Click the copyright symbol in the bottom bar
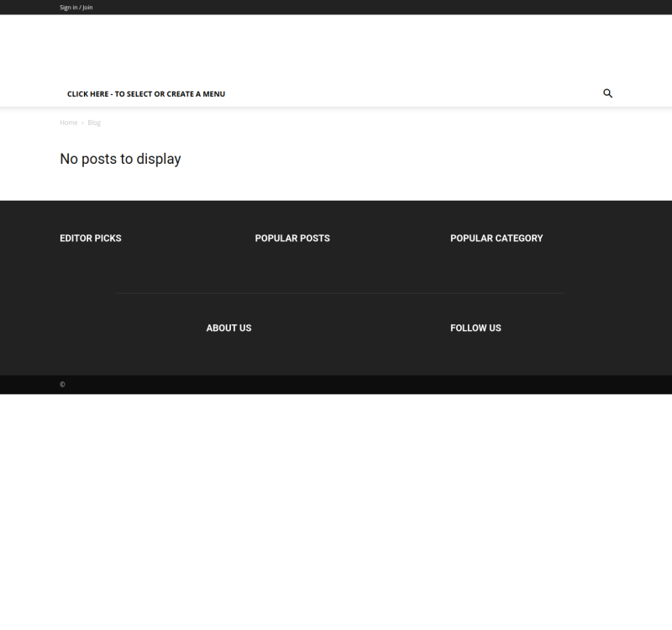Screen dimensions: 672x630 coord(62,384)
